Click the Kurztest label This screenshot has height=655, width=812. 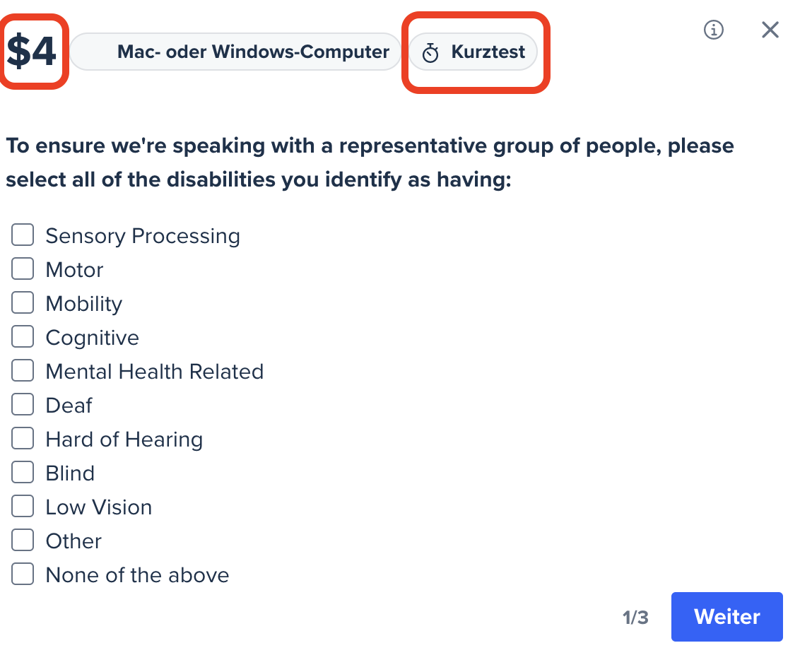coord(488,52)
